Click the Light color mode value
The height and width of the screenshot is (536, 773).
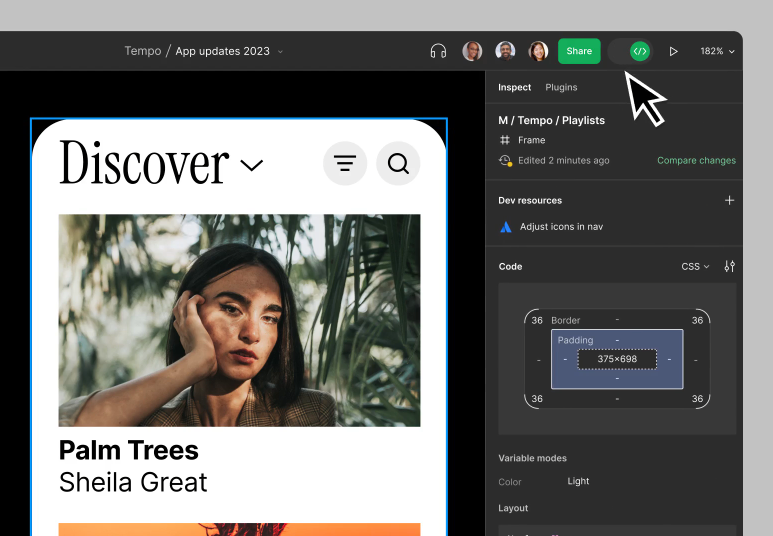pyautogui.click(x=578, y=481)
